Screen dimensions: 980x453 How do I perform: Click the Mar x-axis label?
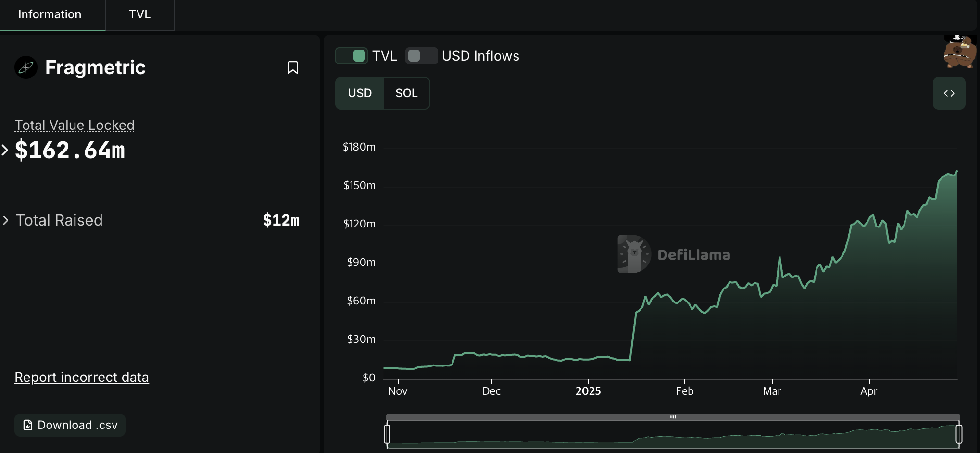tap(772, 391)
